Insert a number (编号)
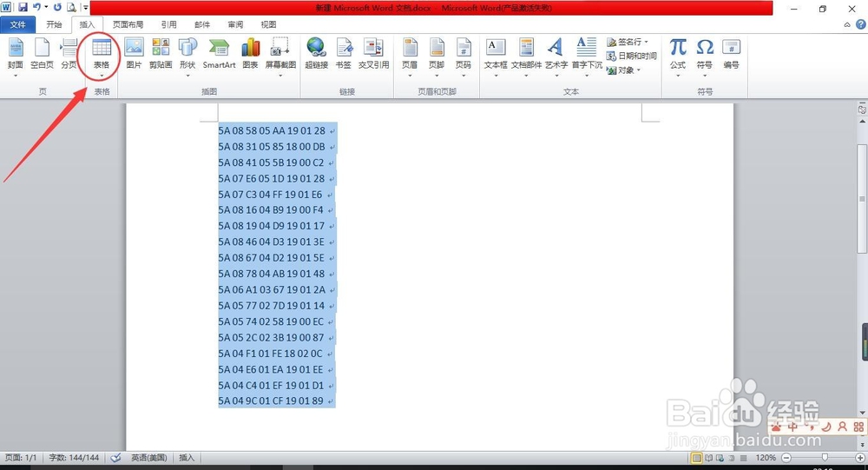This screenshot has width=868, height=470. [731, 54]
